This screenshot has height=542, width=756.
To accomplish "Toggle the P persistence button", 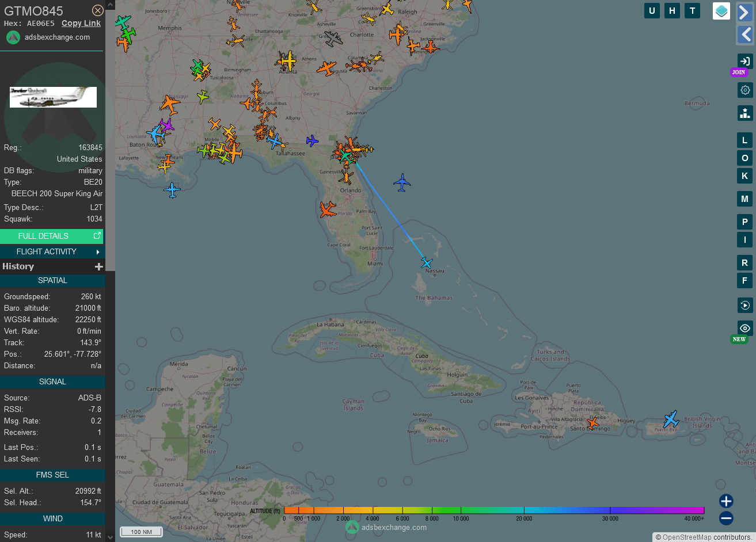I will click(745, 222).
